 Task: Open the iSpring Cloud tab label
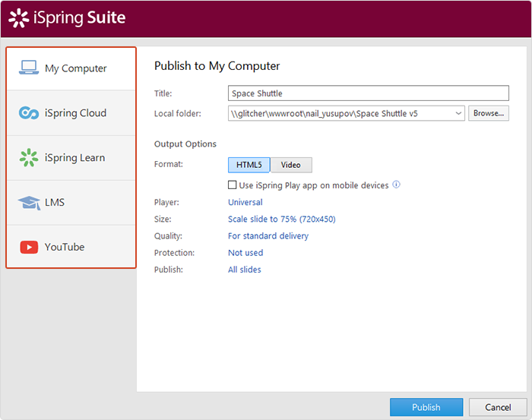click(x=75, y=113)
